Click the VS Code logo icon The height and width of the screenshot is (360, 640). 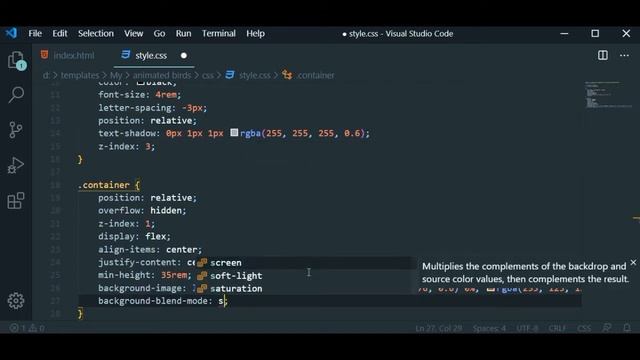[11, 33]
